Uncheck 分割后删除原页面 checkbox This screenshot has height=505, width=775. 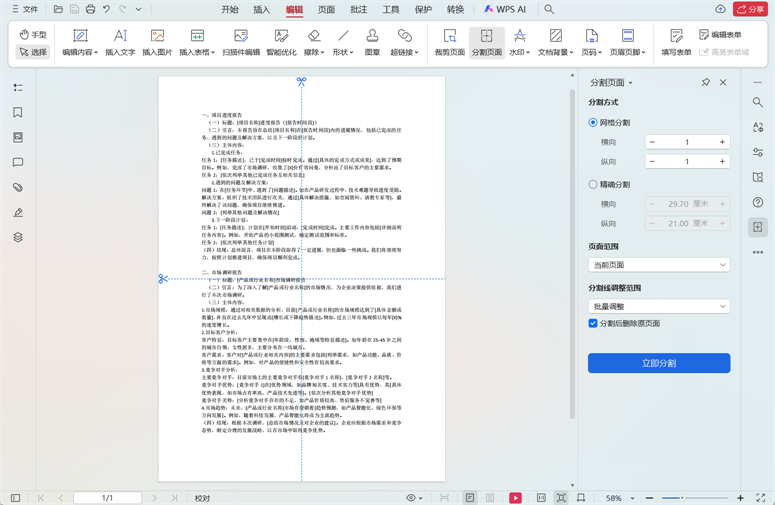pyautogui.click(x=593, y=324)
